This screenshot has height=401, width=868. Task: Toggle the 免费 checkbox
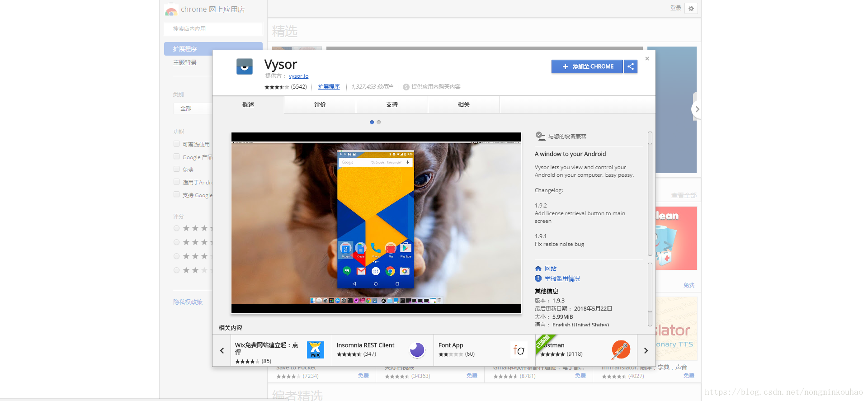[177, 169]
